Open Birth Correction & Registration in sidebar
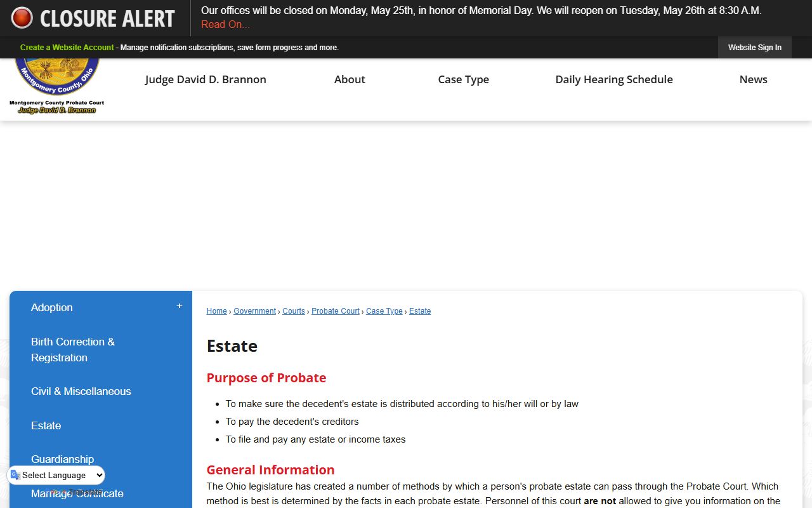The image size is (812, 508). (x=73, y=350)
